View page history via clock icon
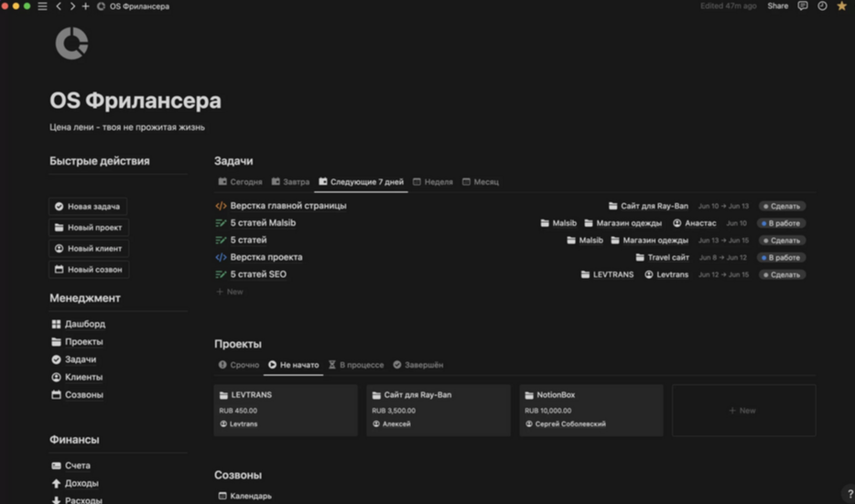This screenshot has height=504, width=855. click(822, 6)
